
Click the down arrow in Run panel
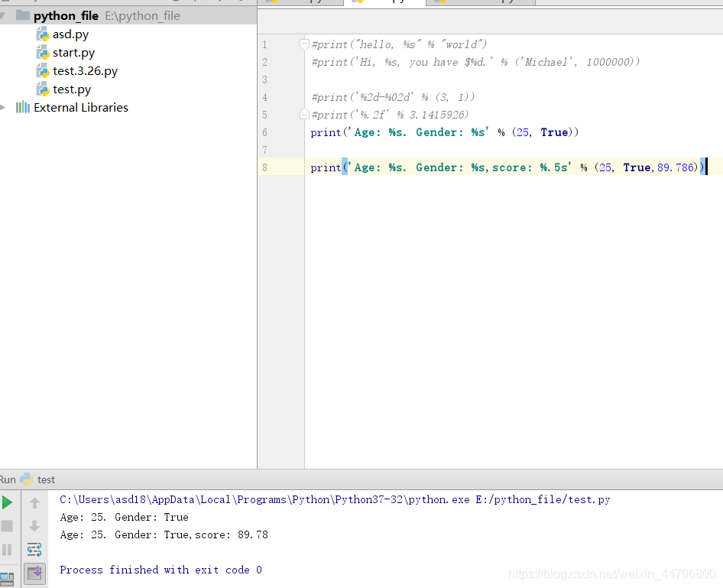tap(34, 526)
